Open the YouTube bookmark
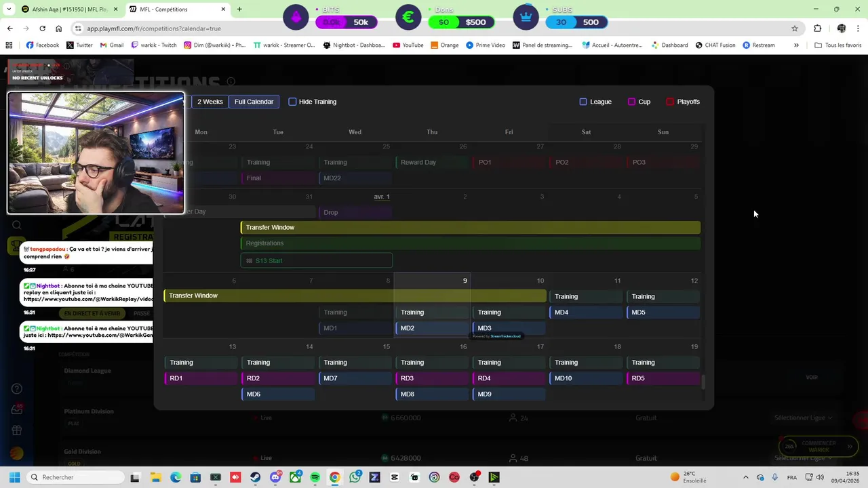 [x=408, y=45]
